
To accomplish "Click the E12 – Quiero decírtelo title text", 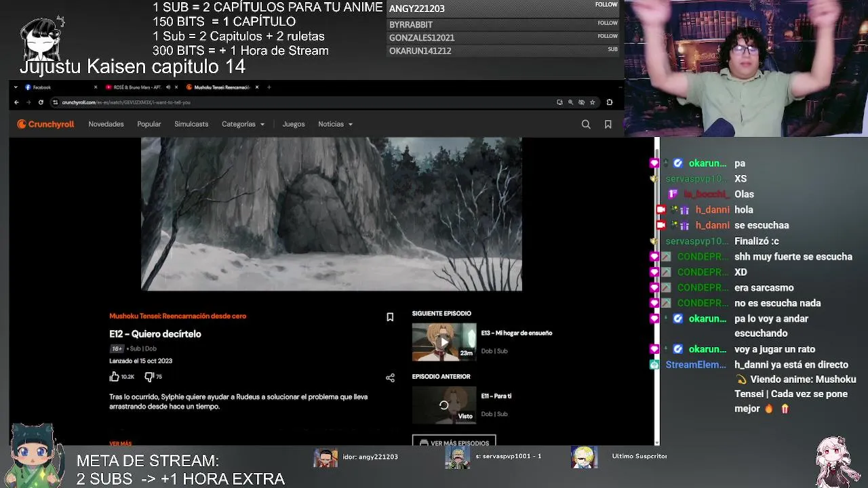I will [x=155, y=334].
